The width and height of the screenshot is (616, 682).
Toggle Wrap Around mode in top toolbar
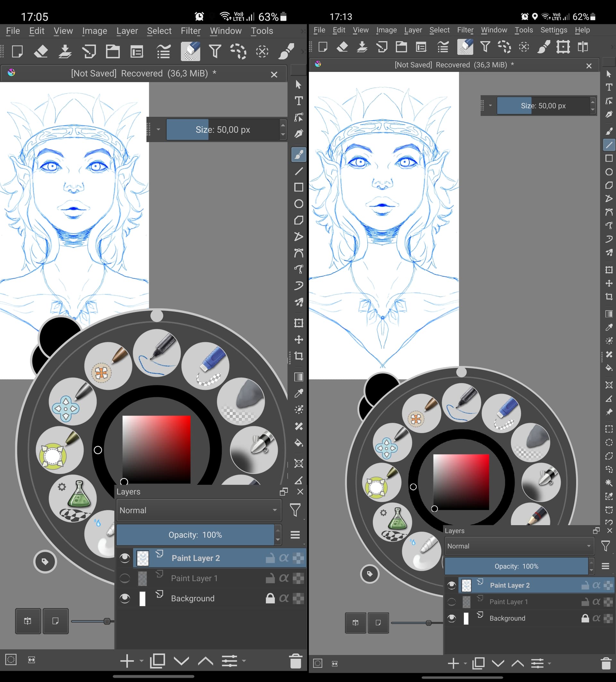[563, 47]
